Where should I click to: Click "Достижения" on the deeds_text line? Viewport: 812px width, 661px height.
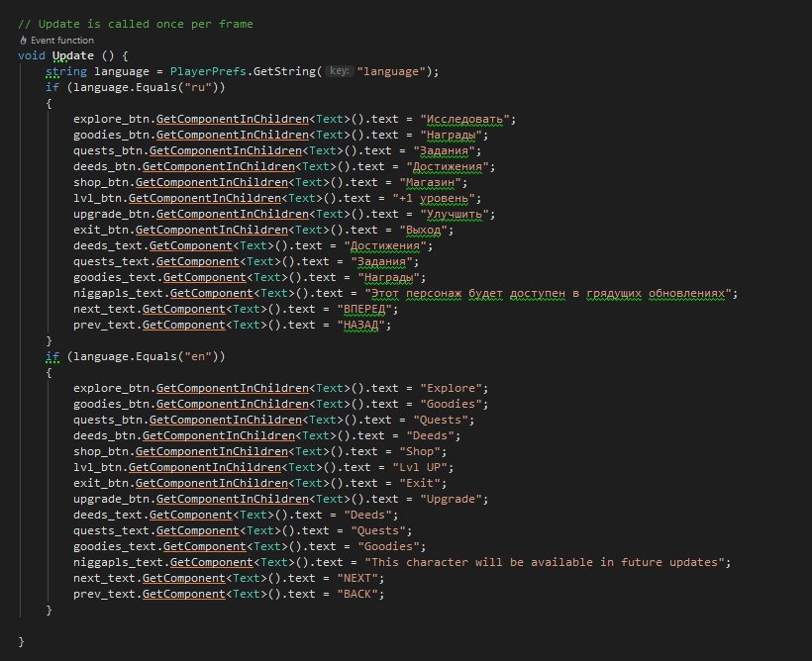coord(385,245)
